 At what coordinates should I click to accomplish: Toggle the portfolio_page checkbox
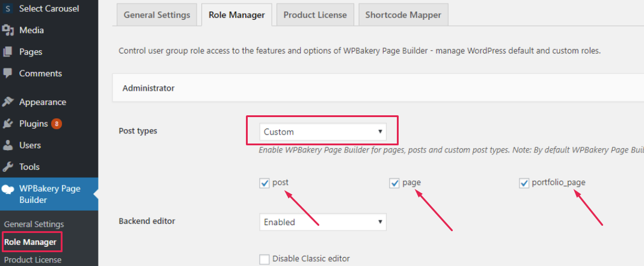[524, 183]
